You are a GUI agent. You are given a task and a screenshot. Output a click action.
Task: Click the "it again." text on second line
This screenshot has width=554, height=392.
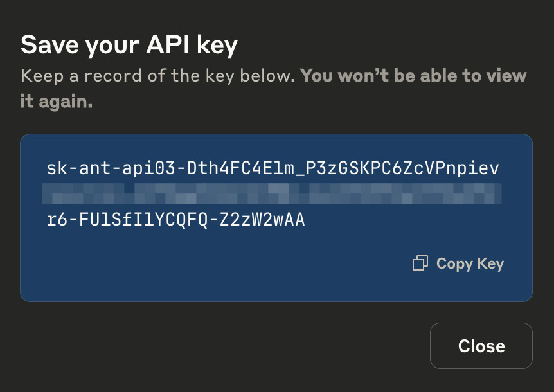point(57,102)
